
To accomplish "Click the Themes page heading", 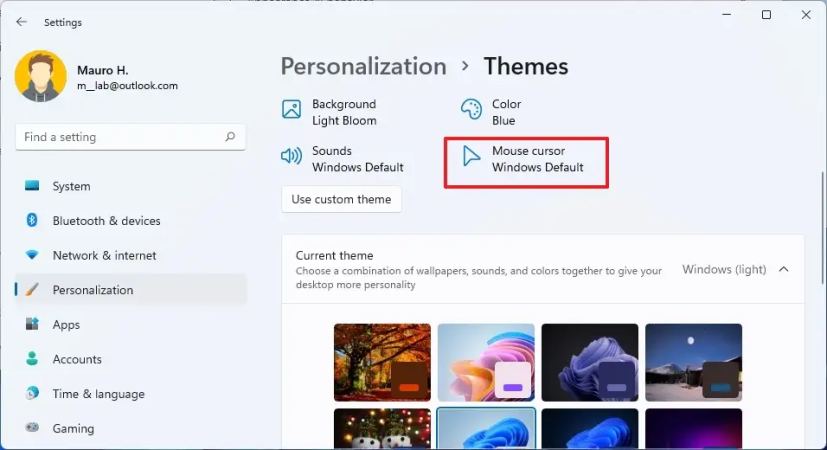I will click(x=526, y=66).
